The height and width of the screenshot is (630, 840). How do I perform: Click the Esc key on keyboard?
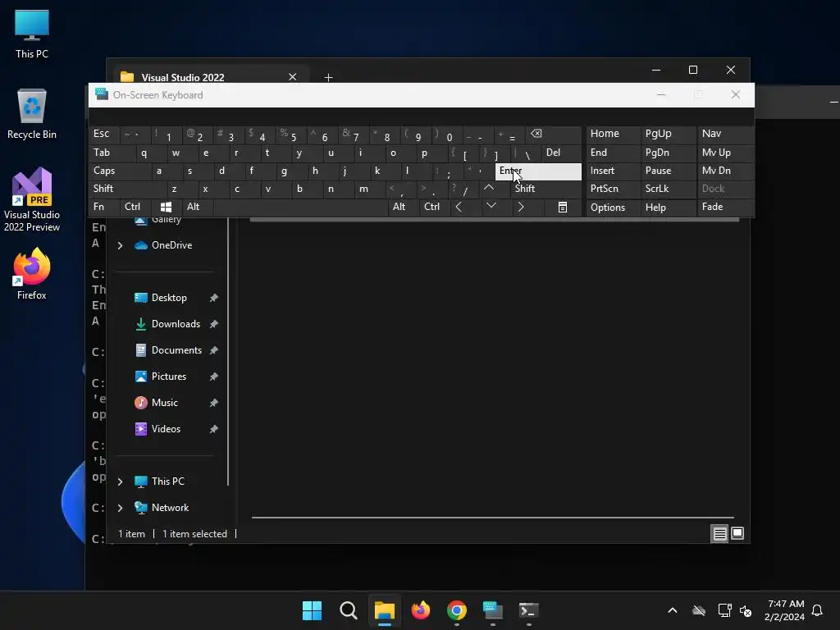[x=104, y=134]
